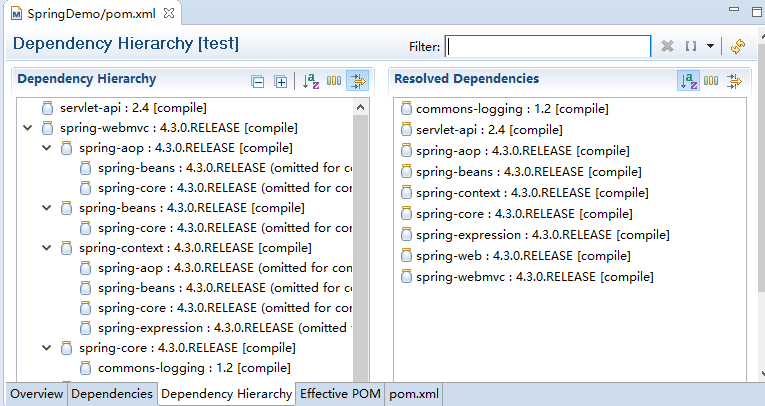The width and height of the screenshot is (765, 406).
Task: Toggle show GroupId in Dependency Hierarchy panel
Action: 334,81
